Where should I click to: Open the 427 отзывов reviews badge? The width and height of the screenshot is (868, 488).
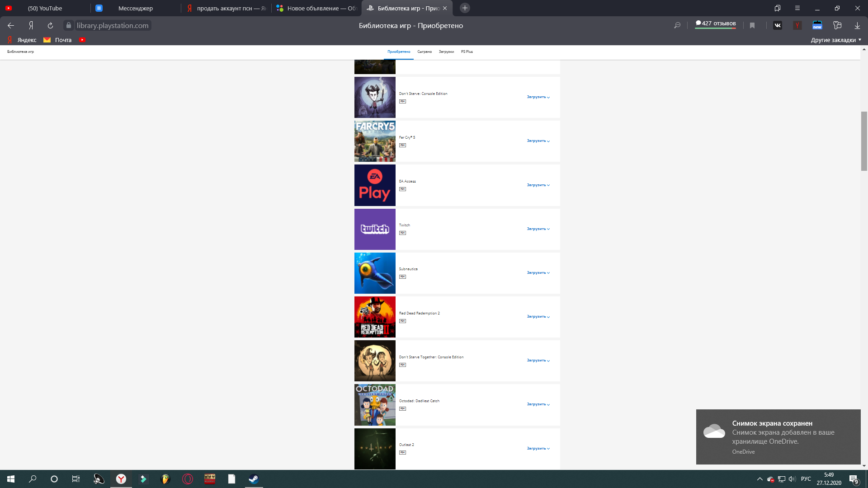(716, 24)
